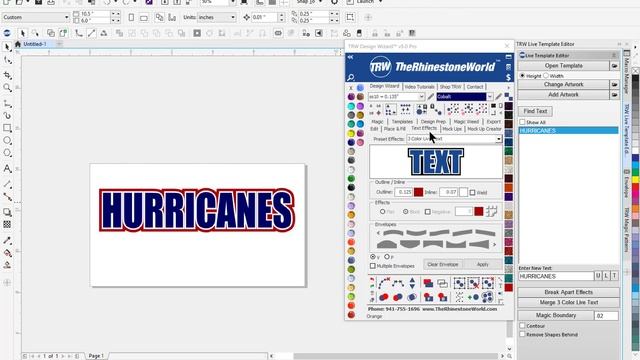640x360 pixels.
Task: Click the folder icon next to Change Artwork
Action: click(614, 84)
